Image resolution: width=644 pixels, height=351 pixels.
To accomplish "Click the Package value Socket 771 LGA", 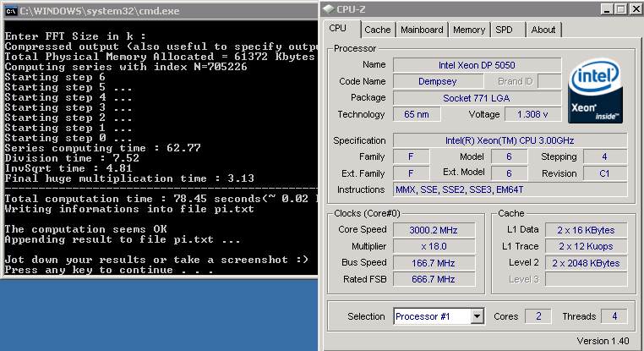I will tap(478, 98).
